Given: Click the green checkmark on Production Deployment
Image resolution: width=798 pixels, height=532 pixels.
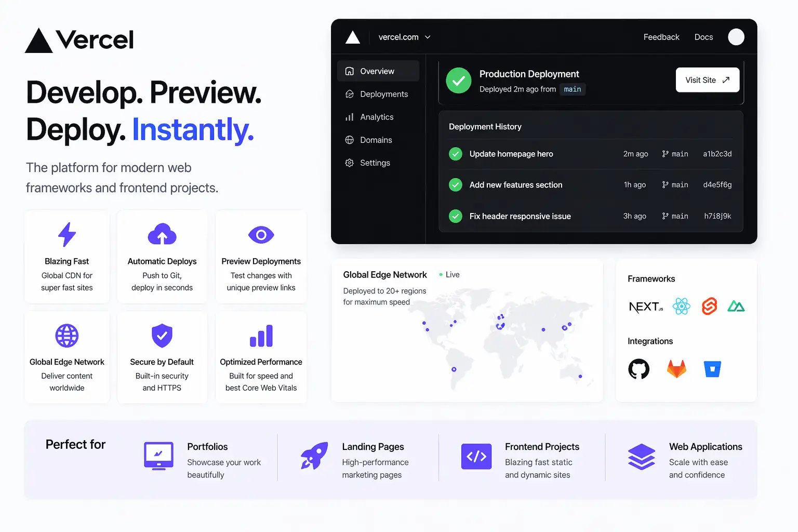Looking at the screenshot, I should (459, 81).
